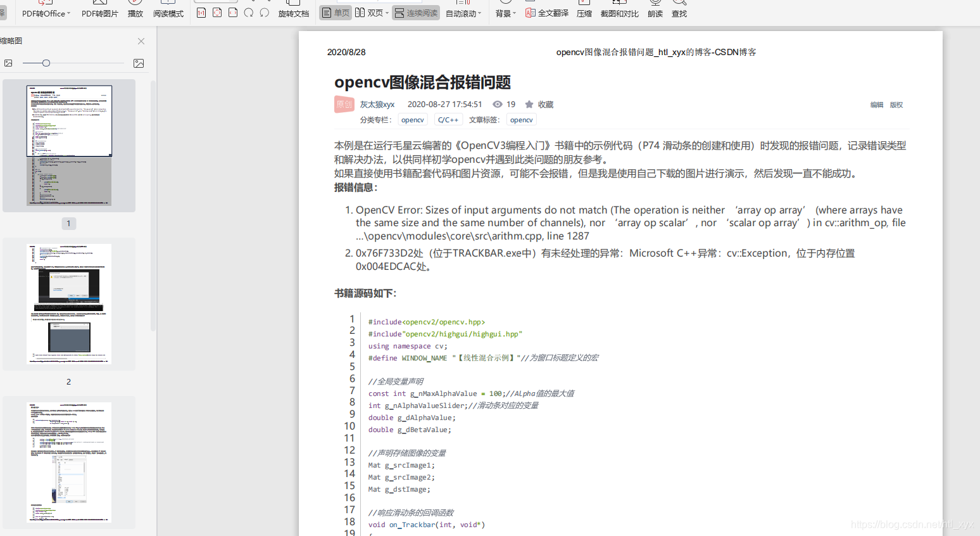Click 朗读 read aloud tool
Screen dimensions: 980x536
[x=655, y=13]
